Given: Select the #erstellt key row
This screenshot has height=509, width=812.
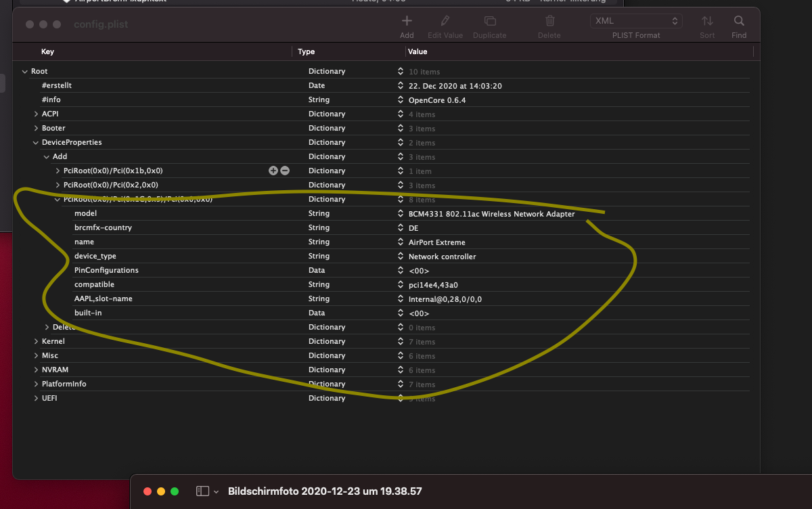Looking at the screenshot, I should (x=57, y=85).
